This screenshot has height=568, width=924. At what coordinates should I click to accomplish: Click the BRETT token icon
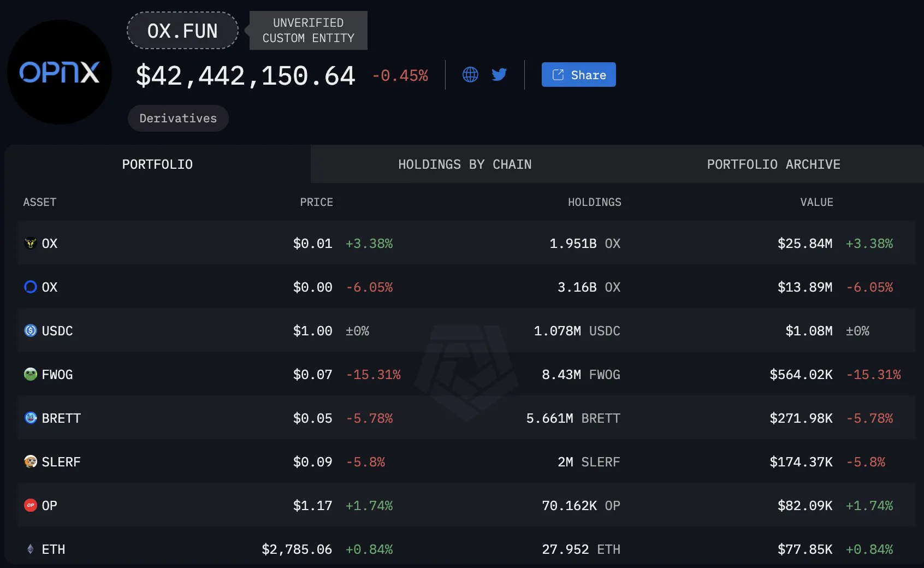(x=31, y=418)
